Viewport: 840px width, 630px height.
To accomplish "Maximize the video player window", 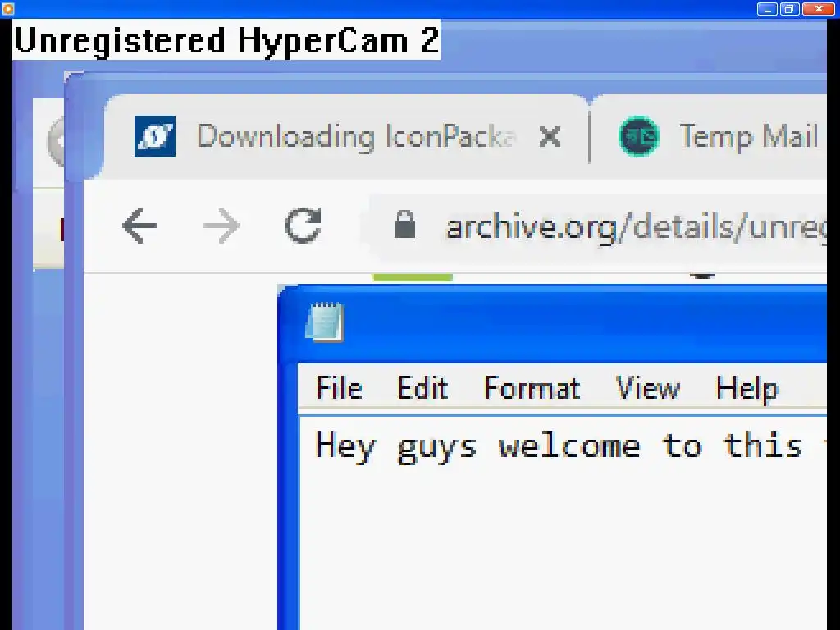I will [x=789, y=9].
